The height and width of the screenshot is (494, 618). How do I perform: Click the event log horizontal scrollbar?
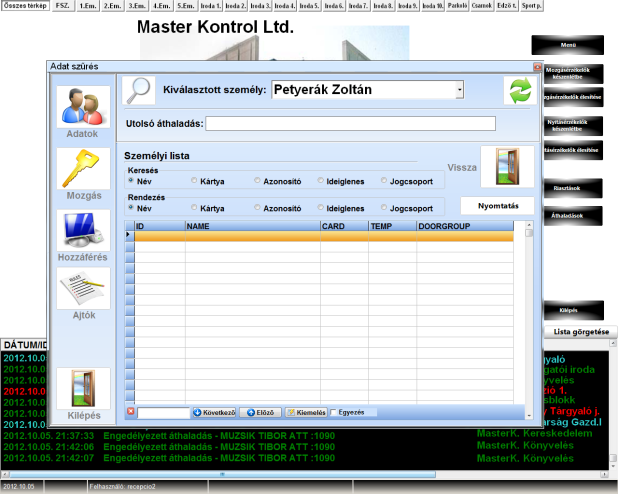[223, 474]
